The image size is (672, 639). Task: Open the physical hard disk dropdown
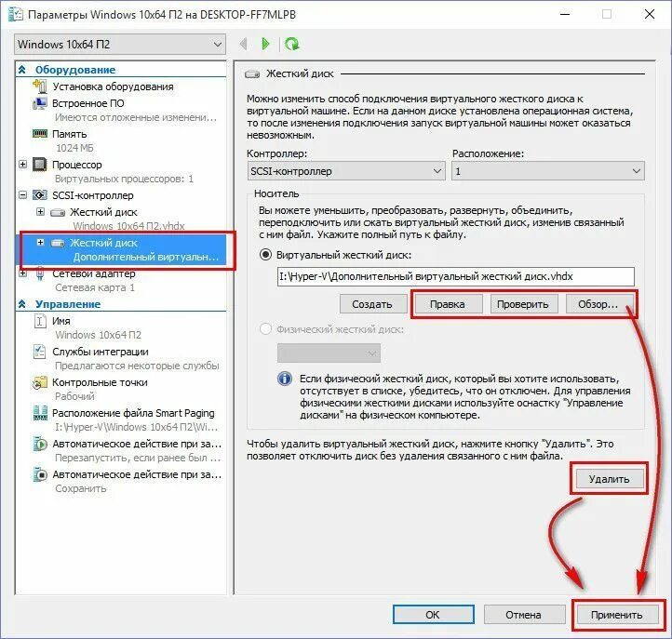[x=329, y=353]
